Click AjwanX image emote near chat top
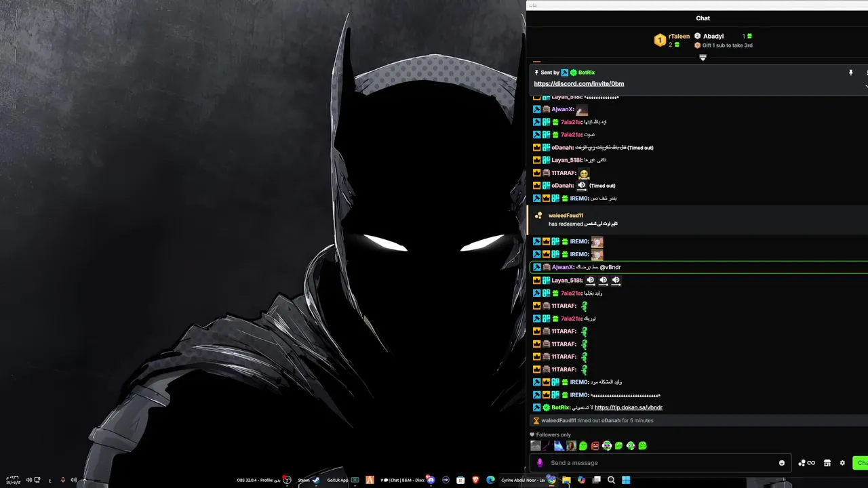The image size is (868, 488). pos(582,109)
